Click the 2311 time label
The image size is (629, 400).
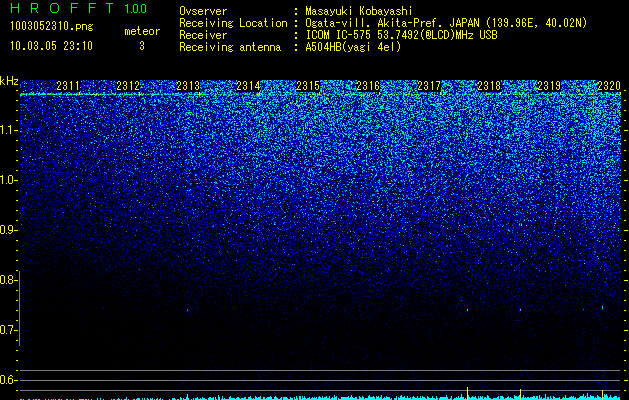tap(68, 86)
